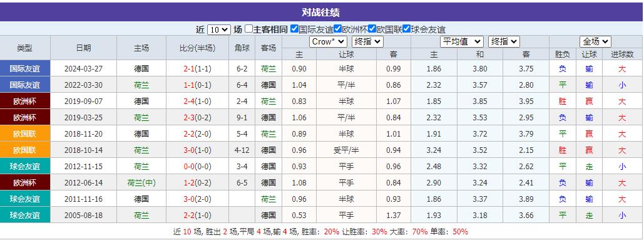Click the 欧洲杯 tag for 2012-06-14
Image resolution: width=644 pixels, height=240 pixels.
(25, 183)
